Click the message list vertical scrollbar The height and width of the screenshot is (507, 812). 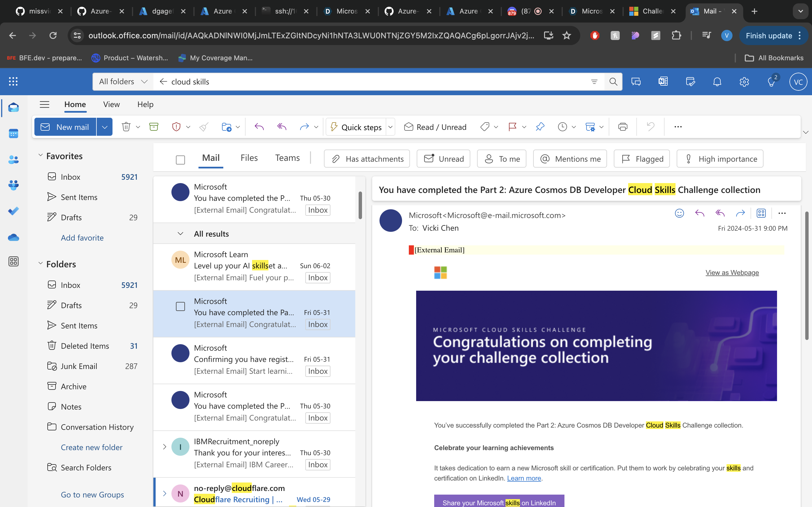[x=360, y=205]
